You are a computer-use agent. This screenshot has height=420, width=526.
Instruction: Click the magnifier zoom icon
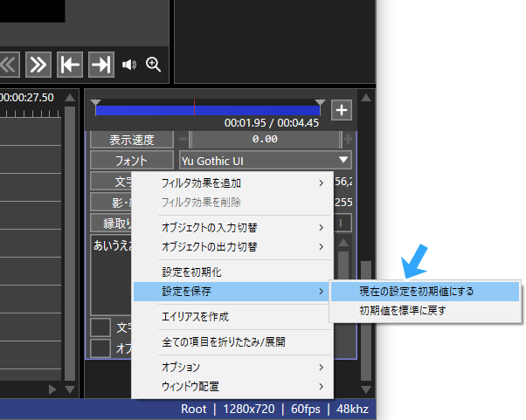coord(153,65)
